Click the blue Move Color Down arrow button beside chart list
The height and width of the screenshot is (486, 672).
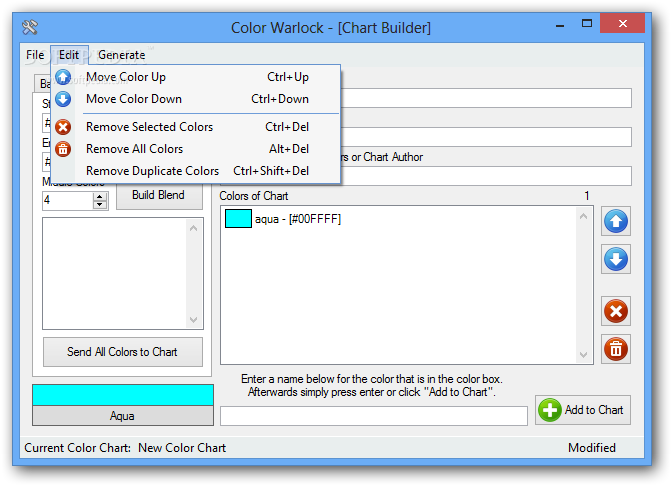tap(616, 259)
